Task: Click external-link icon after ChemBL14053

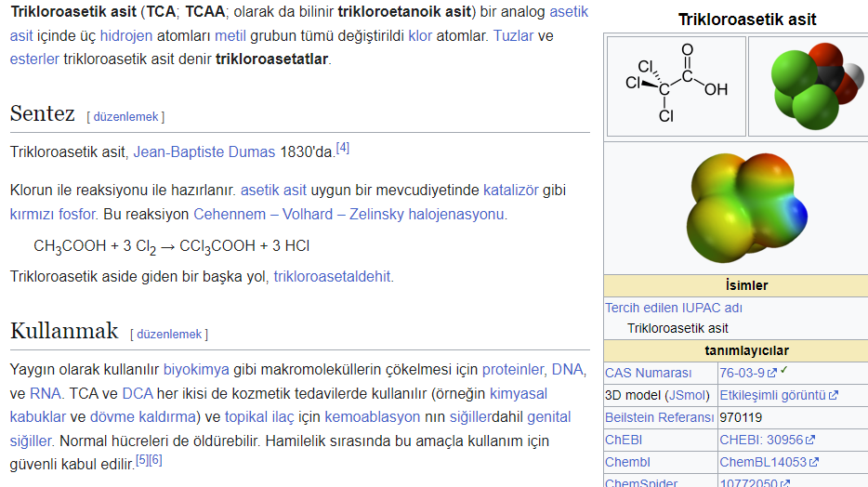Action: click(x=814, y=463)
